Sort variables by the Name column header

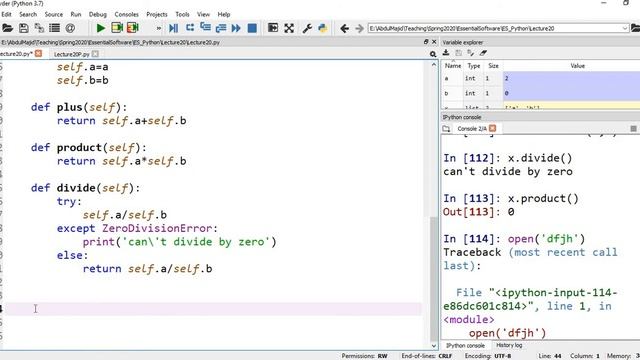pyautogui.click(x=453, y=66)
